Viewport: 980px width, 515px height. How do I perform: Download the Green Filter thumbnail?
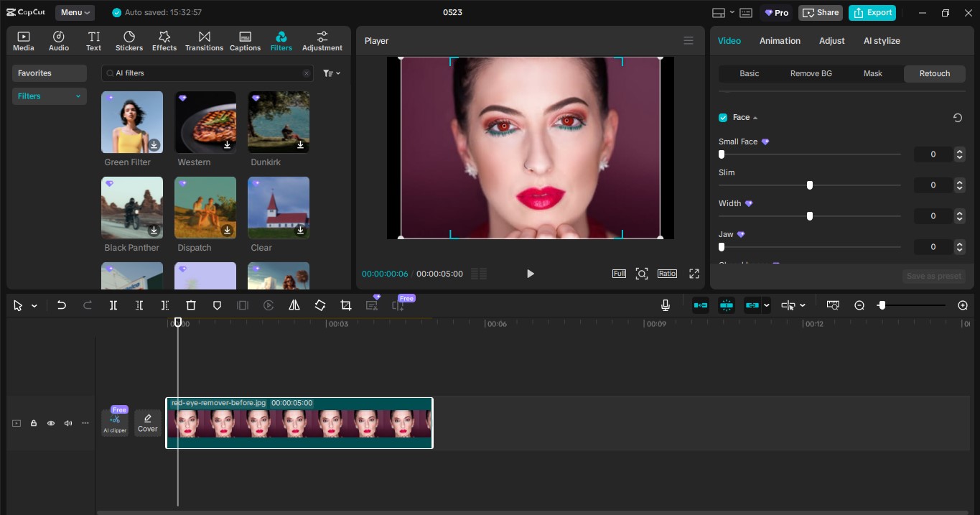(x=154, y=144)
